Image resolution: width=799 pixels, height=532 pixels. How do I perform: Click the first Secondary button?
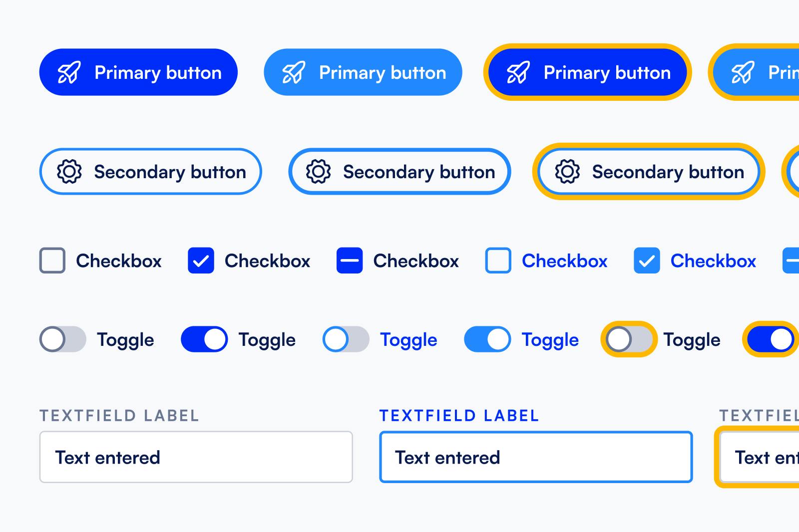point(150,172)
